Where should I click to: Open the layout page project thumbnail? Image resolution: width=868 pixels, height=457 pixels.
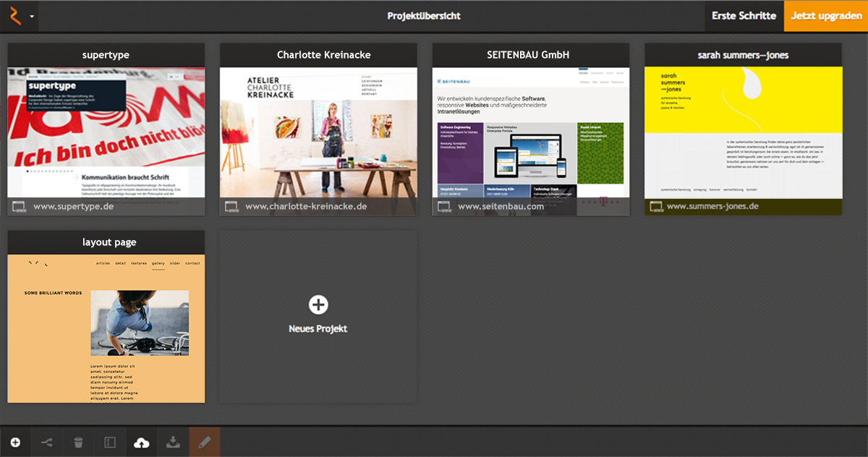[x=106, y=328]
